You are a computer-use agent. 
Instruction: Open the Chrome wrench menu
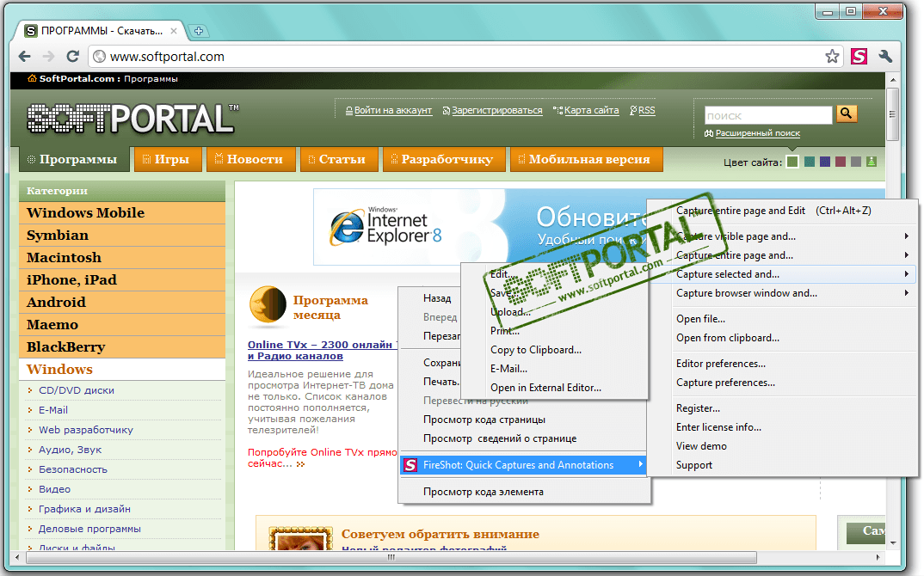tap(885, 57)
